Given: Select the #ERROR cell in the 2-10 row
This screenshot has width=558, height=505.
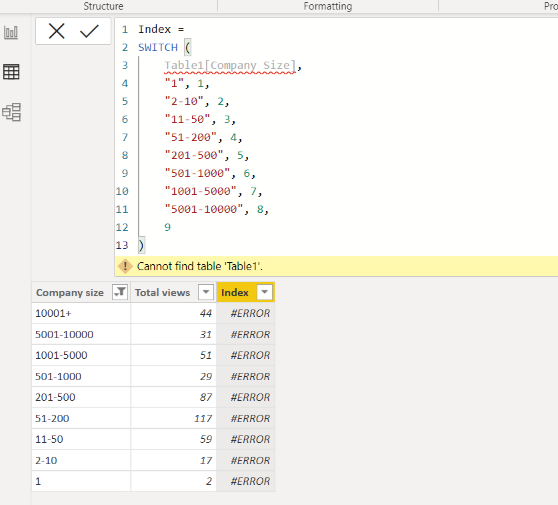Looking at the screenshot, I should click(246, 460).
